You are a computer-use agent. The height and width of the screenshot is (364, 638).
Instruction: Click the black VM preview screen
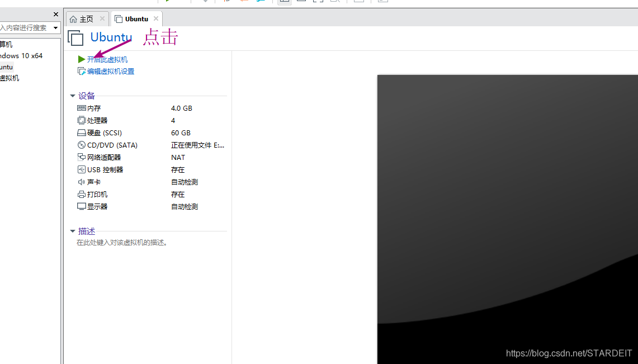[507, 219]
